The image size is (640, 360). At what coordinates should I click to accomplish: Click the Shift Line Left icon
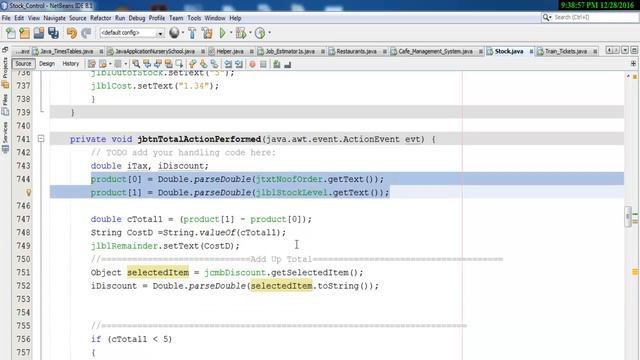click(x=228, y=64)
